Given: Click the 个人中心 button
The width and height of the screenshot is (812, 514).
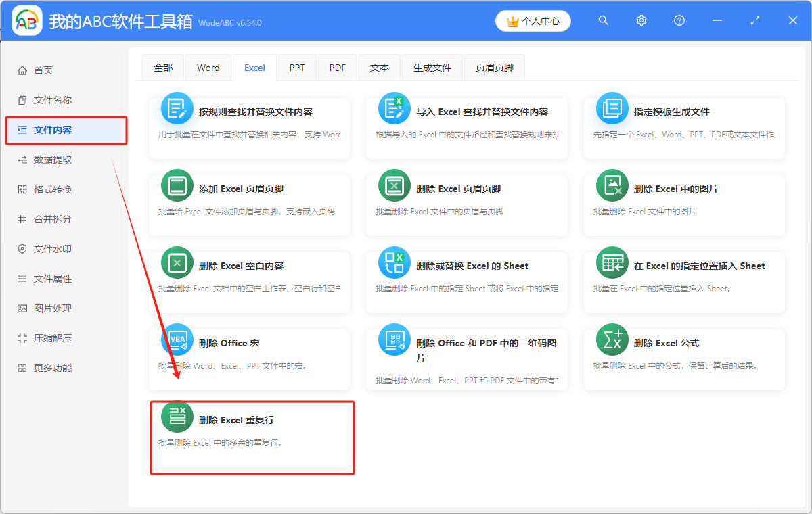Looking at the screenshot, I should pyautogui.click(x=533, y=21).
